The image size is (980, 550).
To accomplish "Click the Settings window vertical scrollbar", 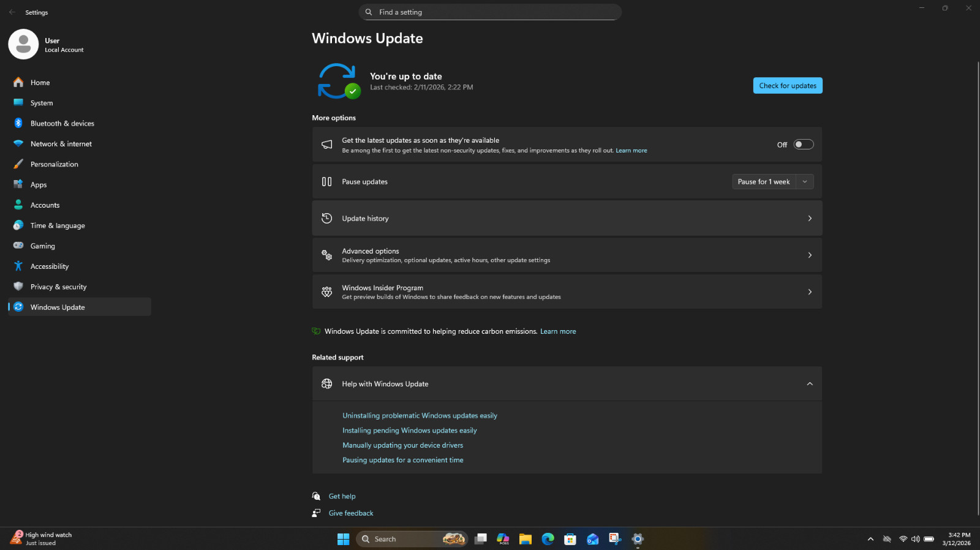I will pos(978,288).
